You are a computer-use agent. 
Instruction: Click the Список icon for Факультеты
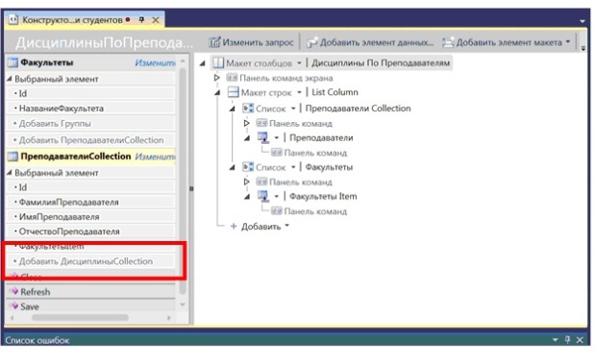pos(248,167)
